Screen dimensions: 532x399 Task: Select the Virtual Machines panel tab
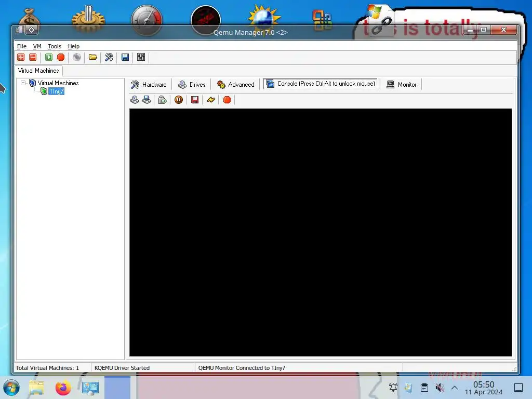[38, 71]
